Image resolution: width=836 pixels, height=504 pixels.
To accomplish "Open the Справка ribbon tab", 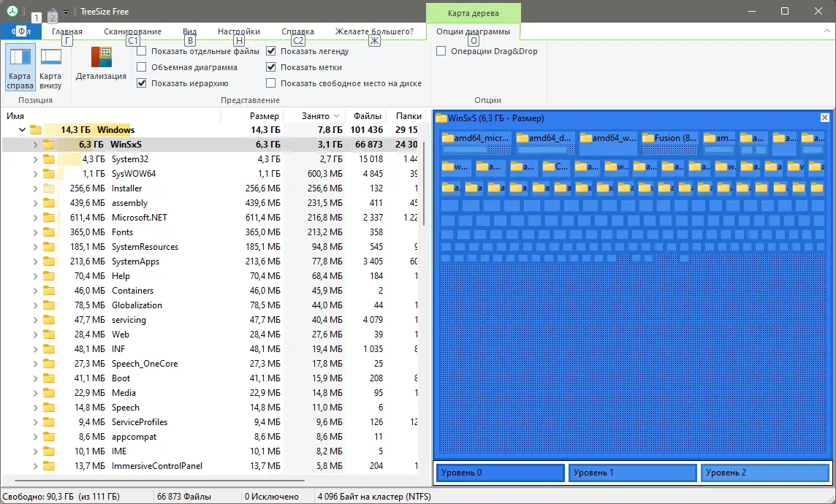I will (297, 31).
